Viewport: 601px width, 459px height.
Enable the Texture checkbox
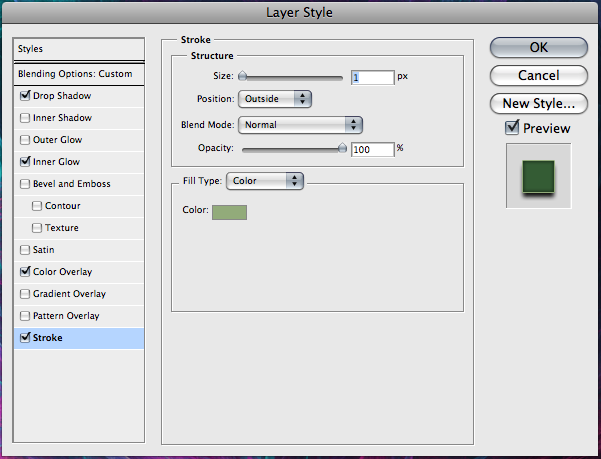pos(37,228)
